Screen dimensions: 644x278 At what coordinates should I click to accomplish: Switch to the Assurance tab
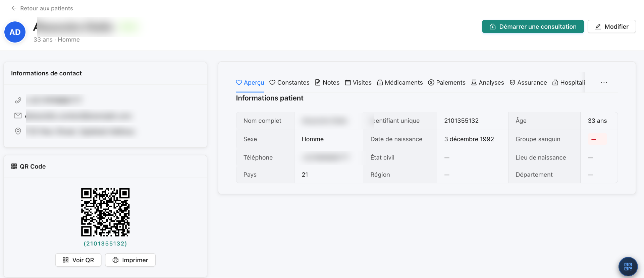tap(528, 82)
